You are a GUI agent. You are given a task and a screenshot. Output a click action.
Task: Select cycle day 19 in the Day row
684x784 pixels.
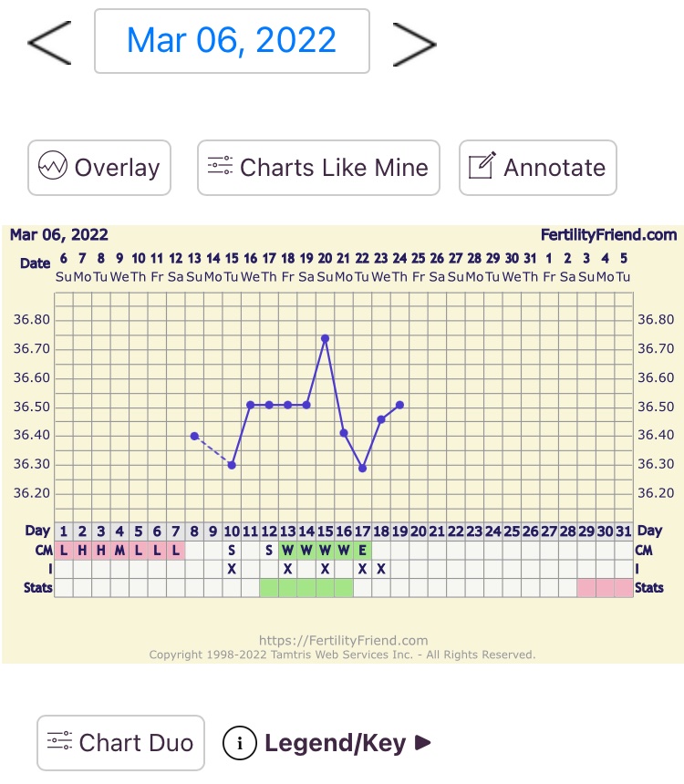pyautogui.click(x=399, y=531)
